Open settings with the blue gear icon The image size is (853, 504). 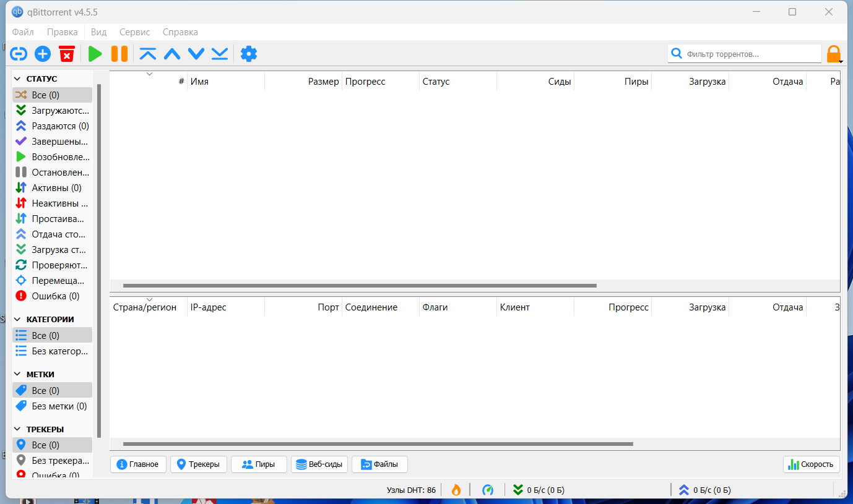coord(248,54)
